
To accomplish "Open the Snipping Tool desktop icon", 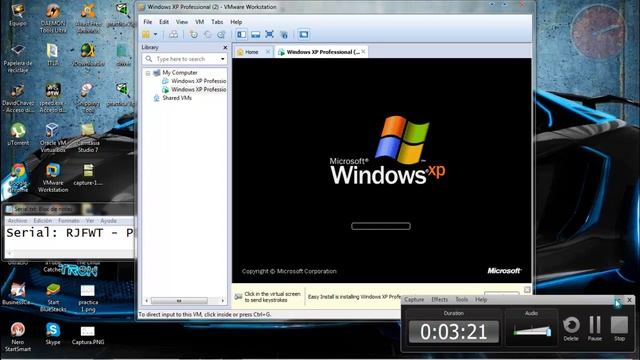I will click(88, 98).
